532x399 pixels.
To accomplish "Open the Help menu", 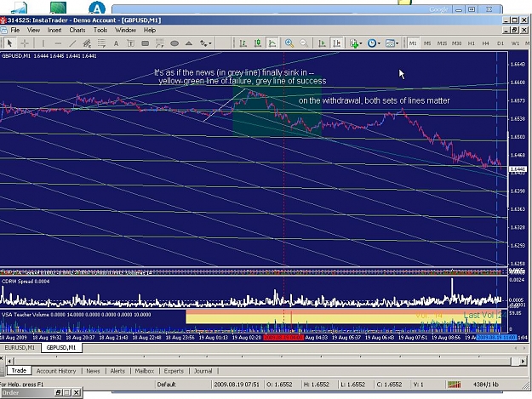I will pos(150,30).
